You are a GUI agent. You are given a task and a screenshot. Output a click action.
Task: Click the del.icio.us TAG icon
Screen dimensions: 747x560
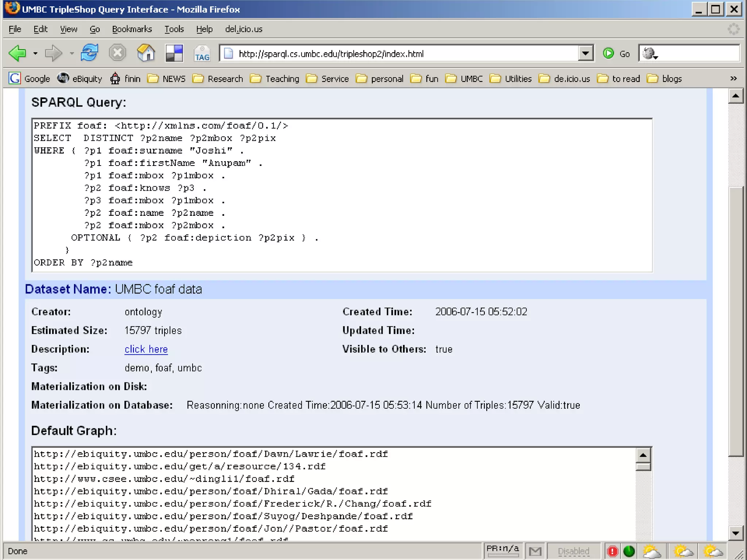pyautogui.click(x=202, y=54)
